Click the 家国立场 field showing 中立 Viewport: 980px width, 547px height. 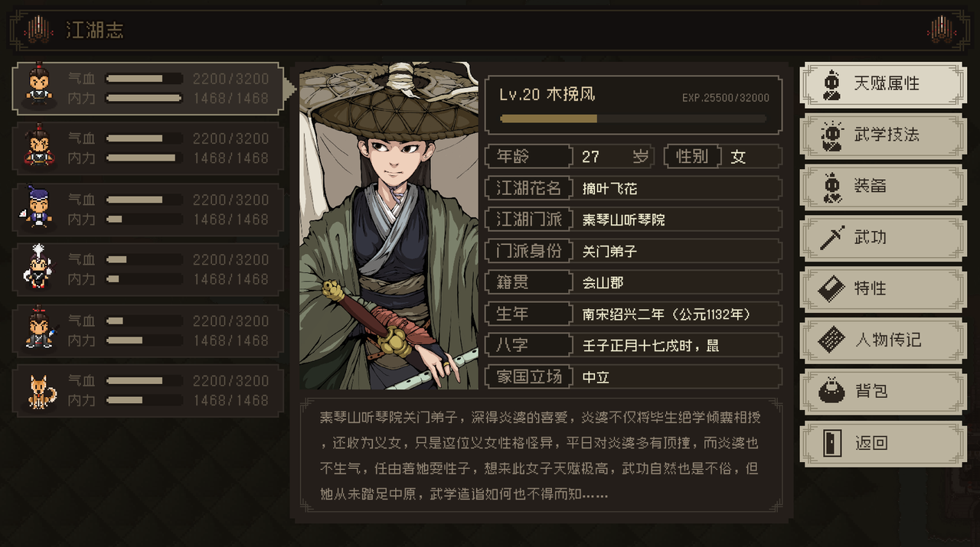point(634,376)
